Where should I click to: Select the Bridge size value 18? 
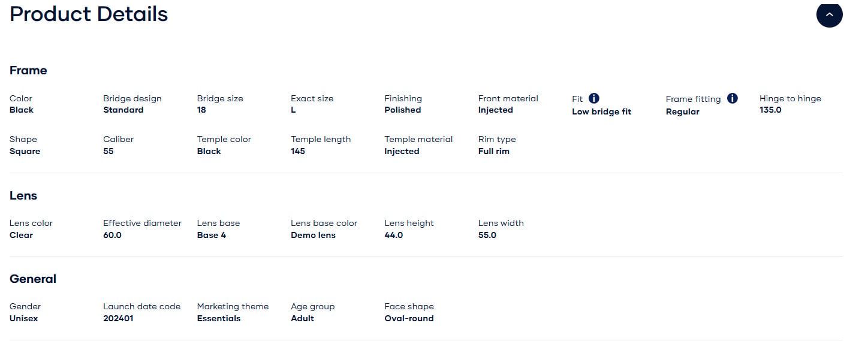point(201,110)
